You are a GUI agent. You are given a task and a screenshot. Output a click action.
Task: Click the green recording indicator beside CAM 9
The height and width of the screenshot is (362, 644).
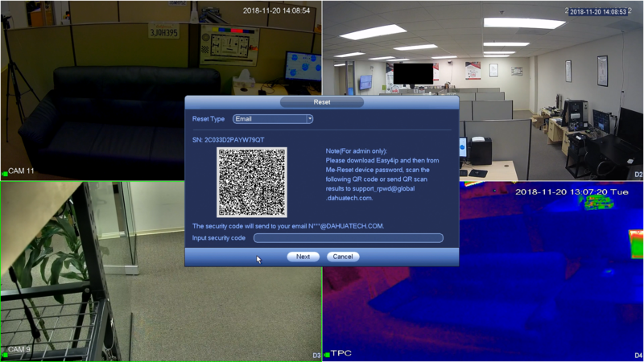coord(5,355)
